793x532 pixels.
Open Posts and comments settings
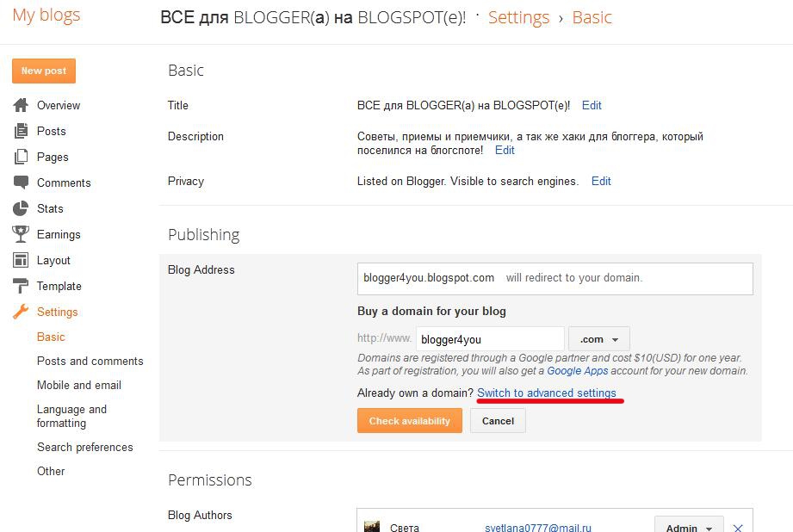(x=90, y=361)
